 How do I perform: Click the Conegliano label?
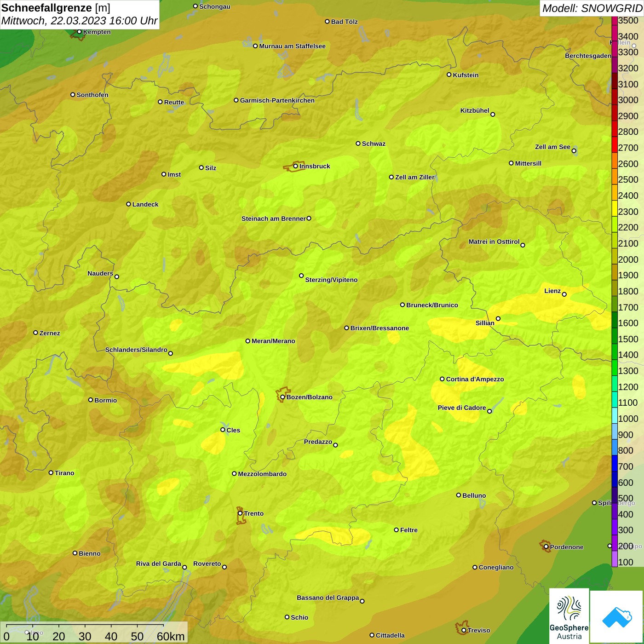tap(496, 567)
